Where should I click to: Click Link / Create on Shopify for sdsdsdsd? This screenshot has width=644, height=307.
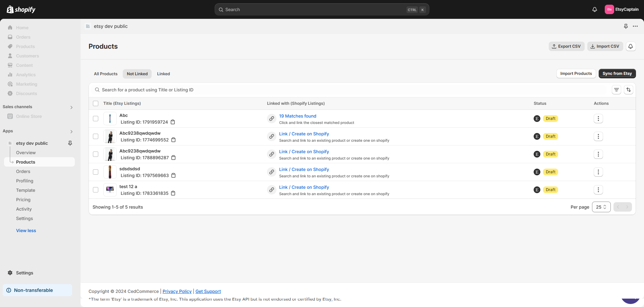tap(304, 169)
